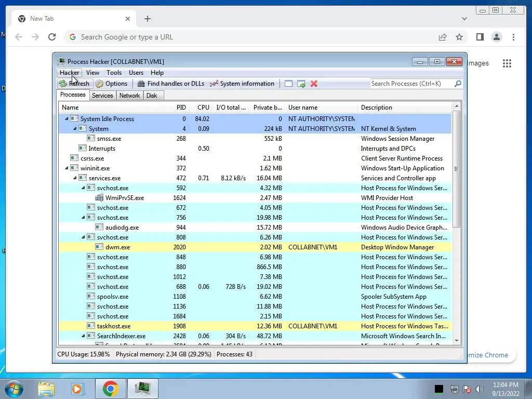532x399 pixels.
Task: Click the smss.exe process icon
Action: 91,138
